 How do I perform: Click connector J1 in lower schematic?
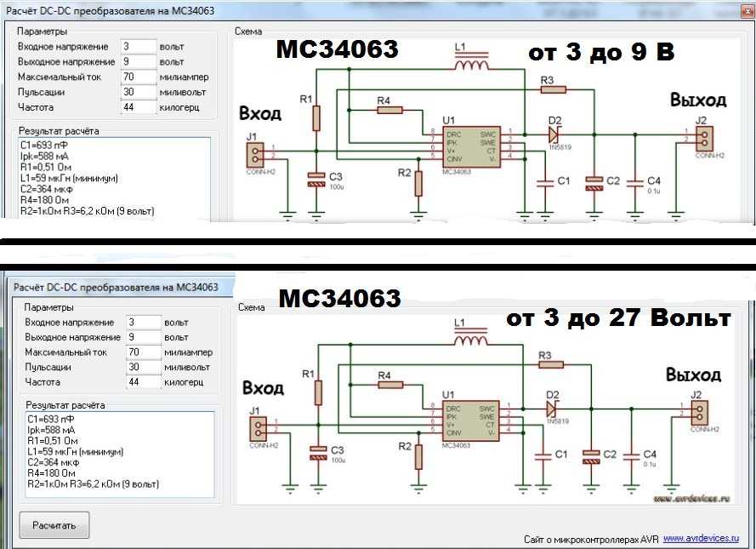pyautogui.click(x=258, y=428)
